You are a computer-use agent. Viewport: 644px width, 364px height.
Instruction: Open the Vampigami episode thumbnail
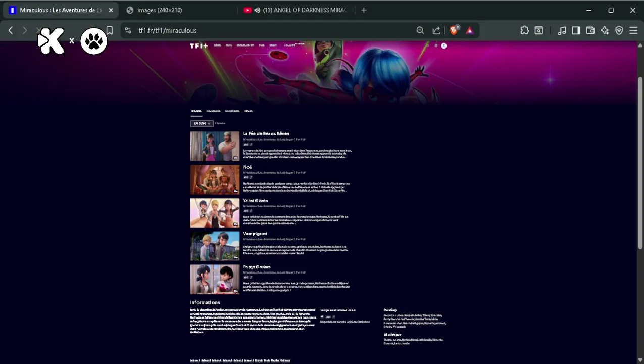pos(215,246)
